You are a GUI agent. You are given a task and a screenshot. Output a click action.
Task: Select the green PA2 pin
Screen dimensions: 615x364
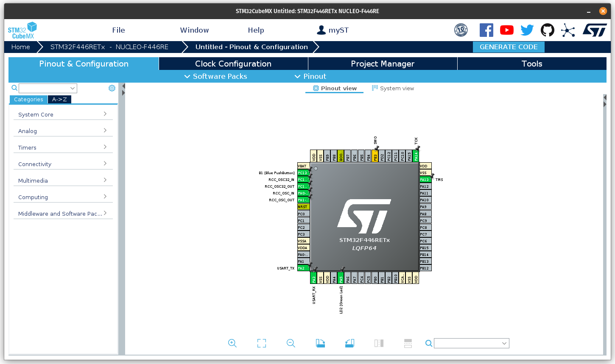point(303,268)
